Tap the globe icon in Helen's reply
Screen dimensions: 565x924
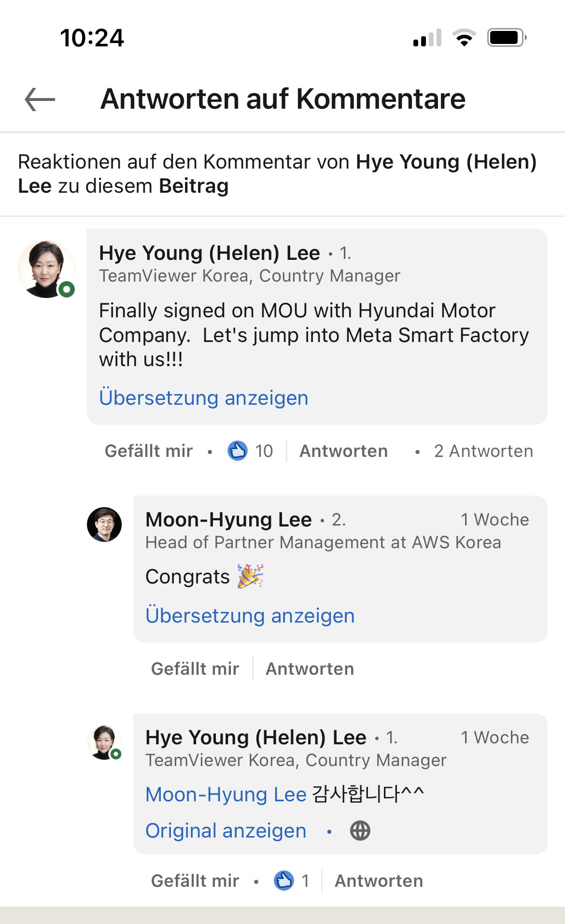(360, 831)
